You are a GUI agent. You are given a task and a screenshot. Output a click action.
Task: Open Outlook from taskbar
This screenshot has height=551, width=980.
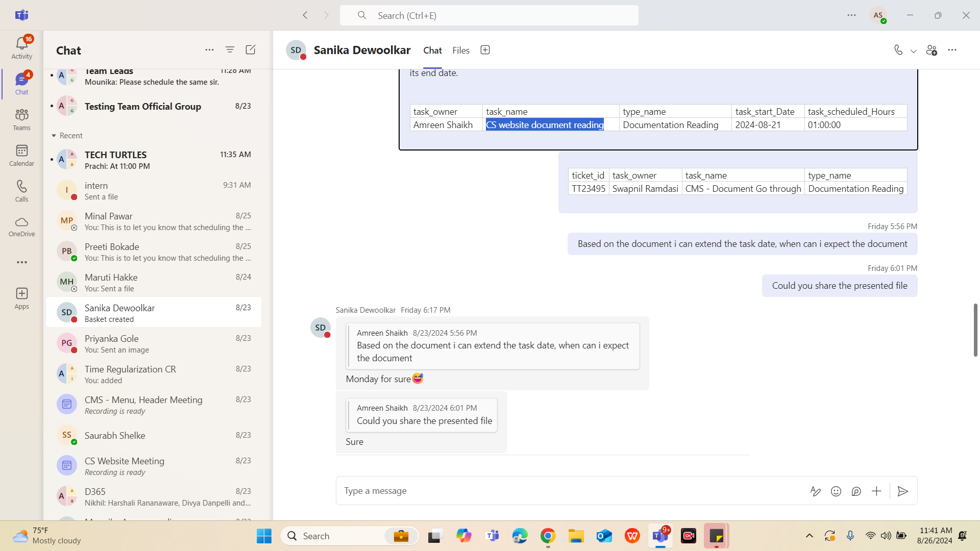604,536
